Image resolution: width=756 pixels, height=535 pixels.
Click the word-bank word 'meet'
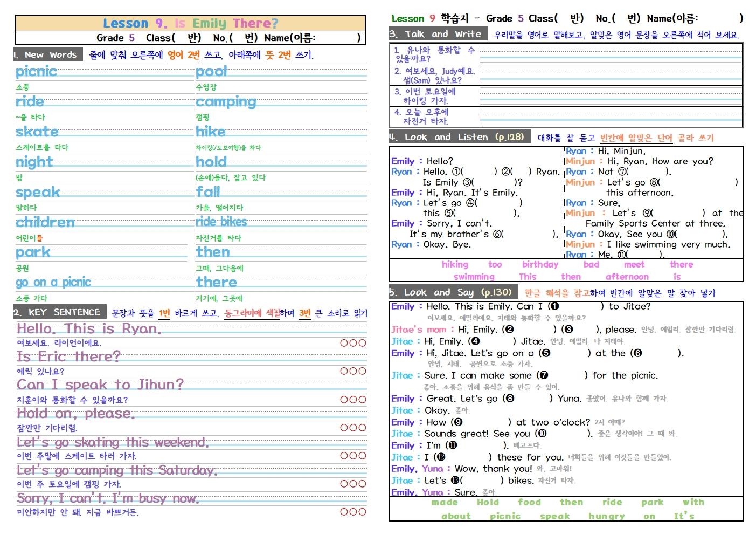[634, 264]
